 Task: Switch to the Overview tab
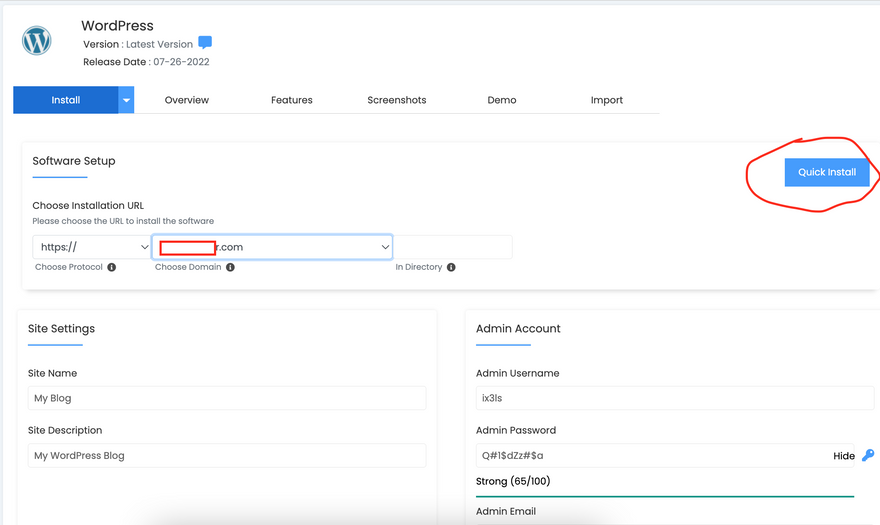pyautogui.click(x=187, y=100)
